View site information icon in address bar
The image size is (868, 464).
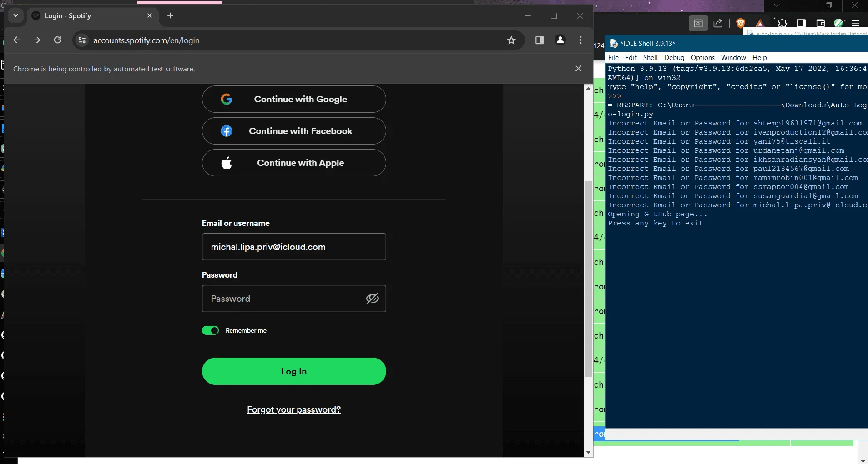82,40
